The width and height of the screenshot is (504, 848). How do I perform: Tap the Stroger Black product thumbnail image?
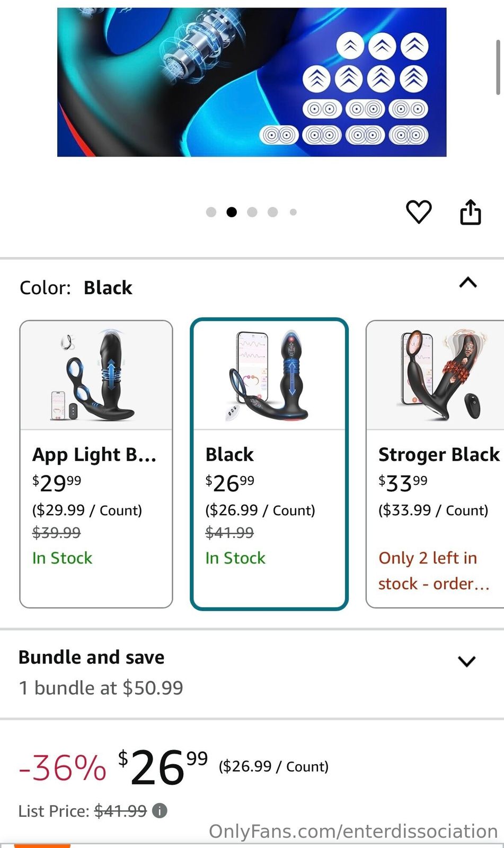click(435, 375)
